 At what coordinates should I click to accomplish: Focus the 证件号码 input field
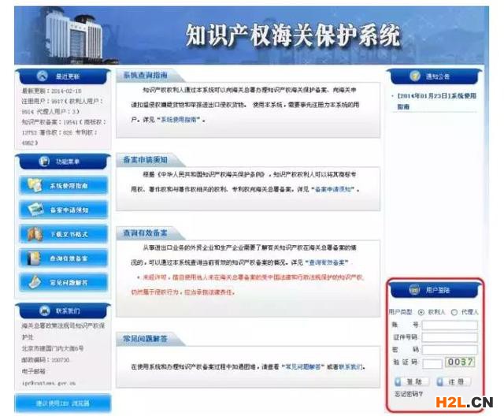(x=450, y=337)
